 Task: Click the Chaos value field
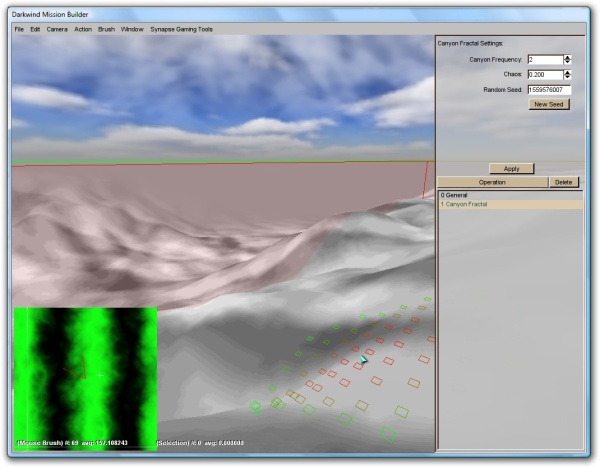(544, 75)
